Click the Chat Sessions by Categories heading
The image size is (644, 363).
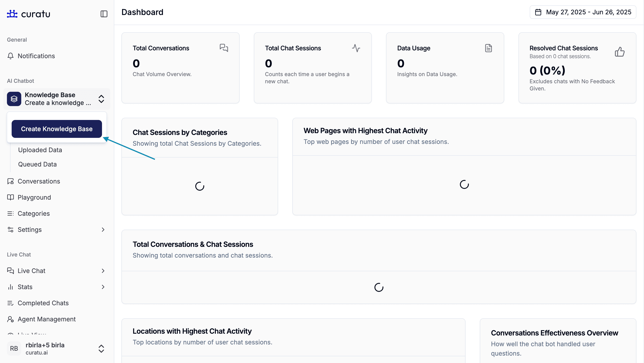180,132
